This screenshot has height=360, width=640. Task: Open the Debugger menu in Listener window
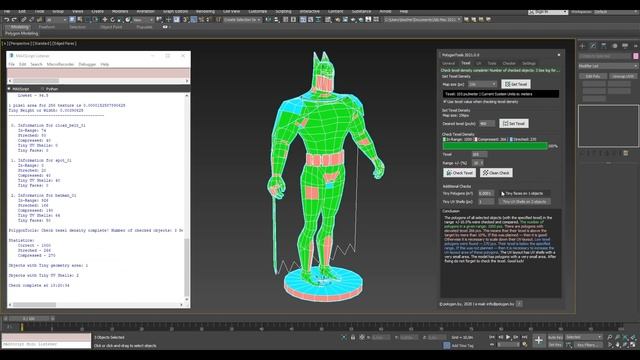coord(87,64)
